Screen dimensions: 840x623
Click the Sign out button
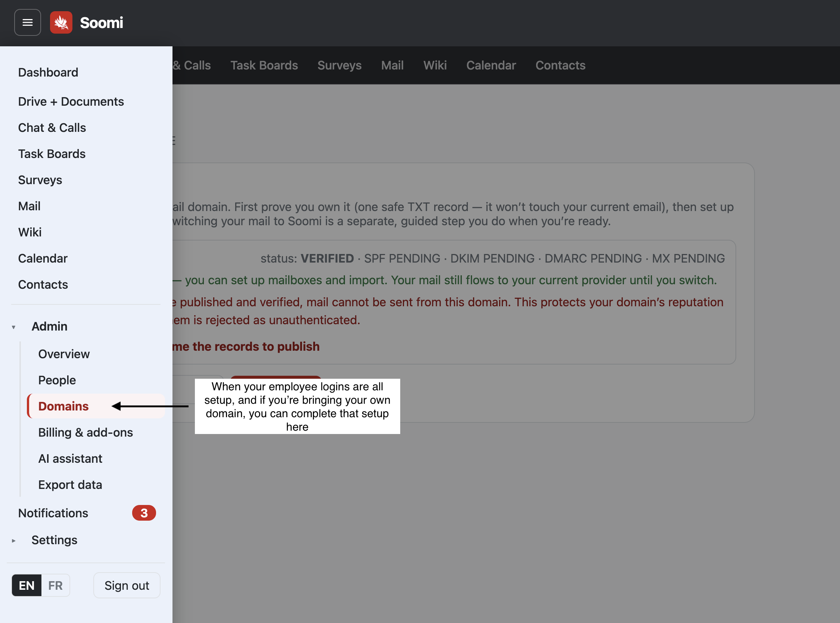[x=127, y=586]
